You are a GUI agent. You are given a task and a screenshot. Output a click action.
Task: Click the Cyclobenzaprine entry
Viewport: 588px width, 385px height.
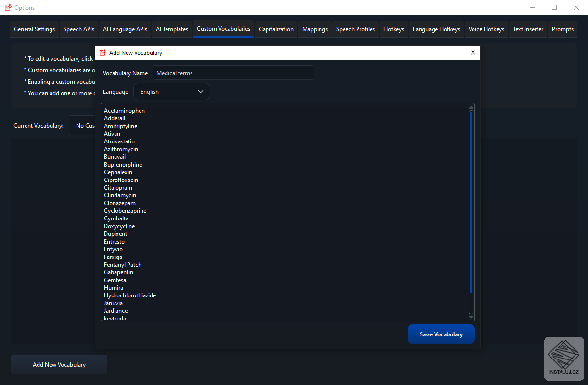[x=125, y=211]
